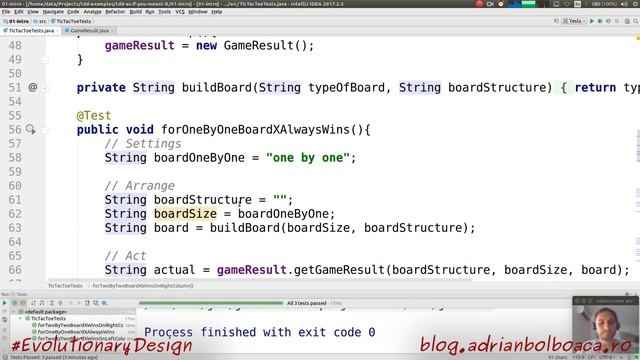The image size is (640, 360).
Task: Open import tests history icon in Run panel
Action: point(96,303)
